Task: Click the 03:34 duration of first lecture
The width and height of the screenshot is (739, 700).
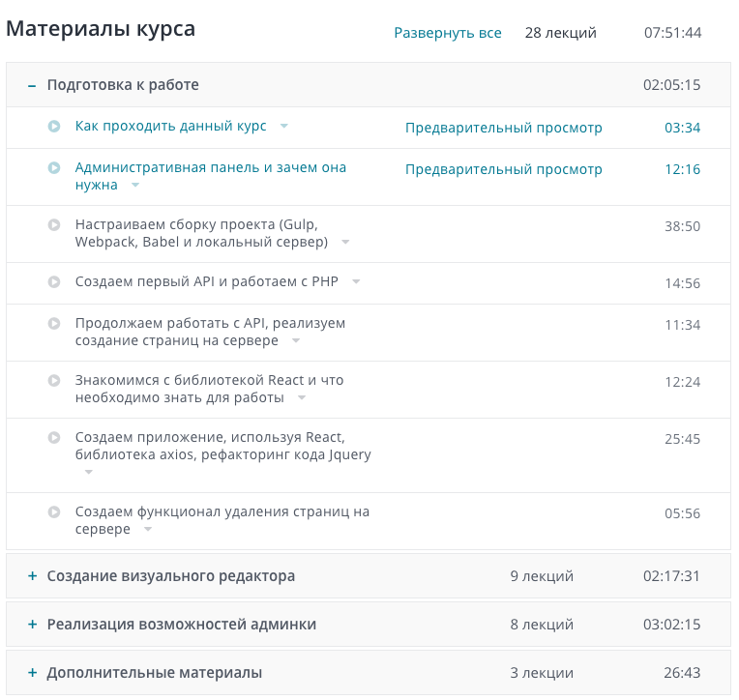Action: tap(682, 128)
